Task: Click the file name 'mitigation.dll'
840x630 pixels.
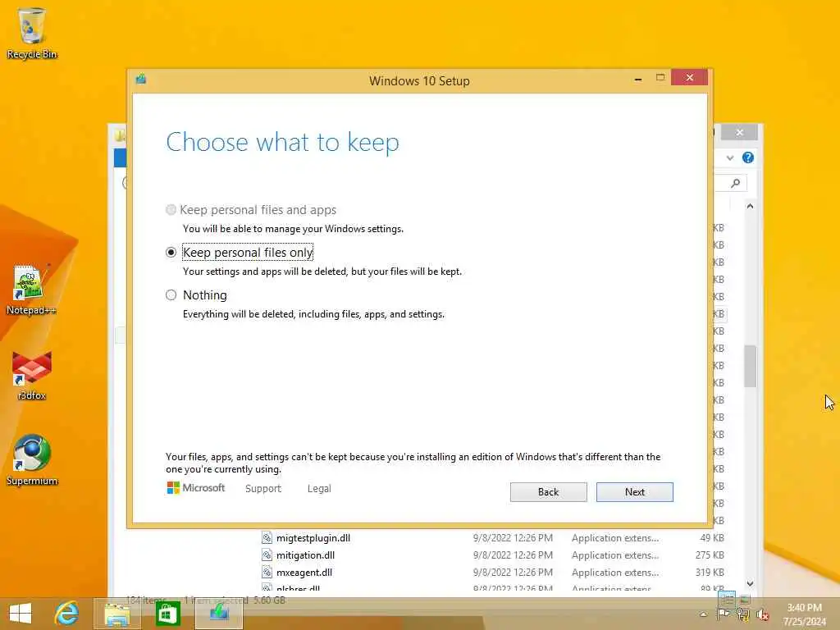Action: pyautogui.click(x=305, y=555)
